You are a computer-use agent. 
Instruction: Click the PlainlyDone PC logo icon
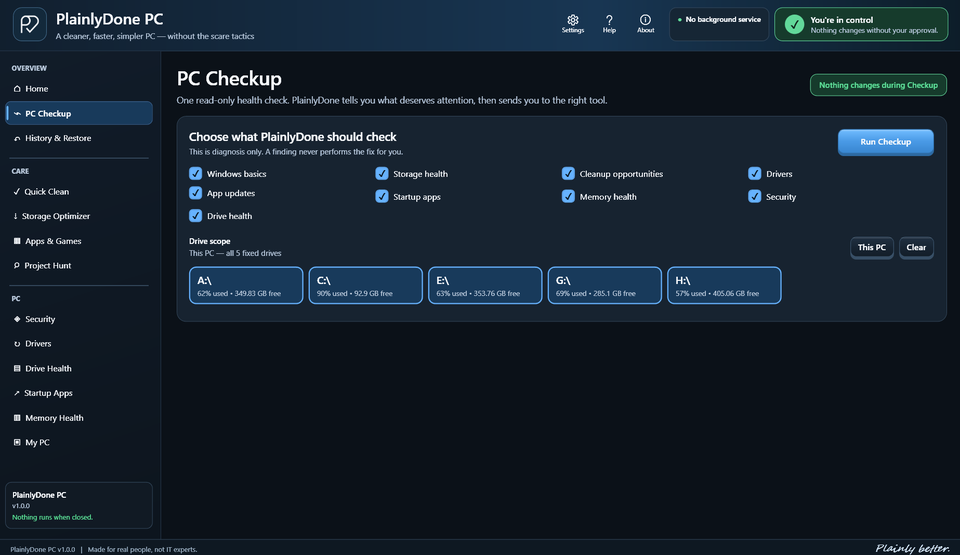click(29, 25)
